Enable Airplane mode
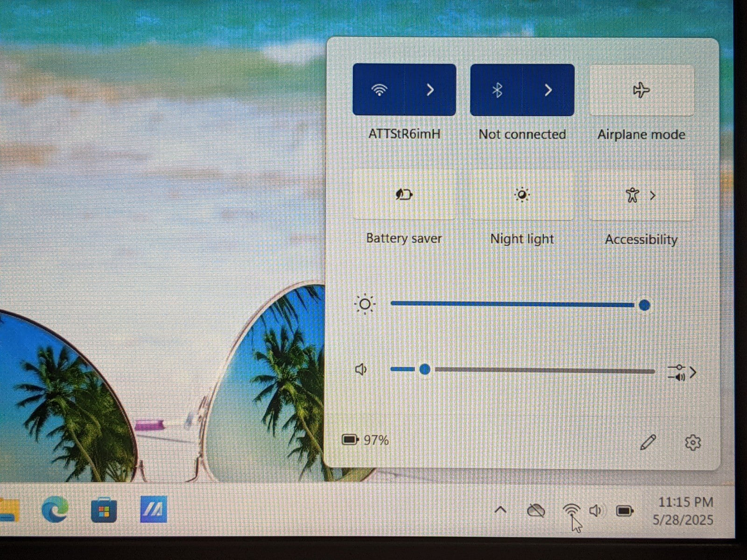 click(641, 90)
